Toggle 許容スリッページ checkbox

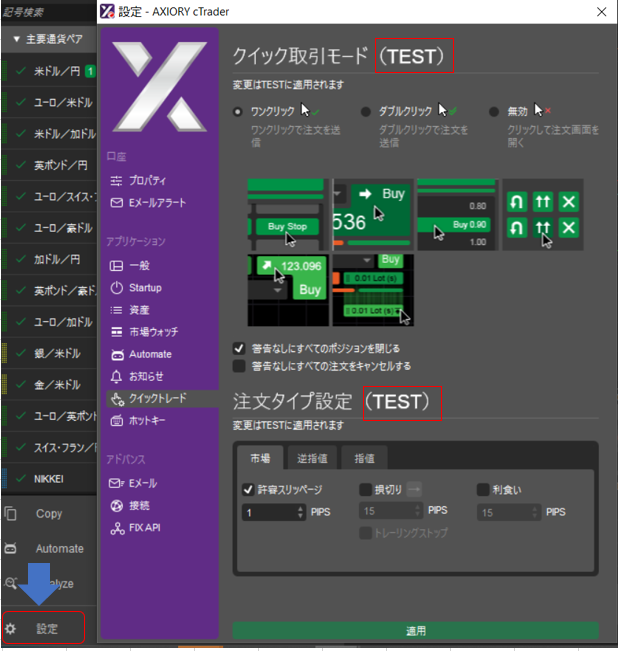coord(248,490)
